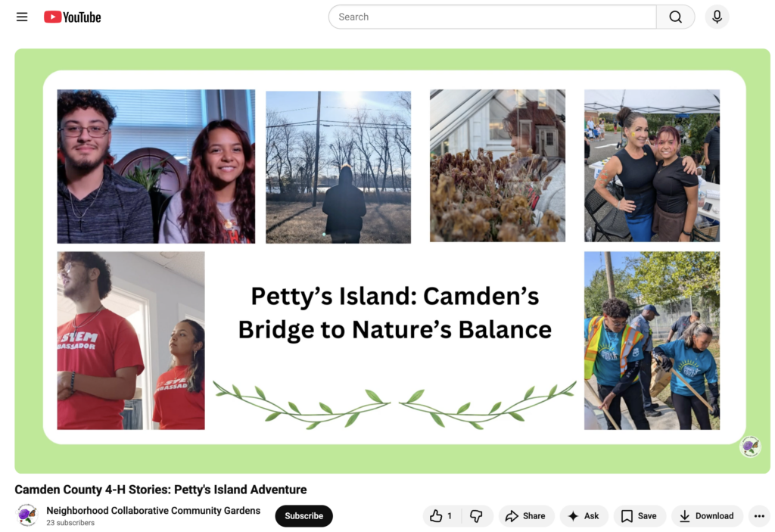Image resolution: width=775 pixels, height=532 pixels.
Task: Open the Ask AI assistant button
Action: tap(583, 516)
